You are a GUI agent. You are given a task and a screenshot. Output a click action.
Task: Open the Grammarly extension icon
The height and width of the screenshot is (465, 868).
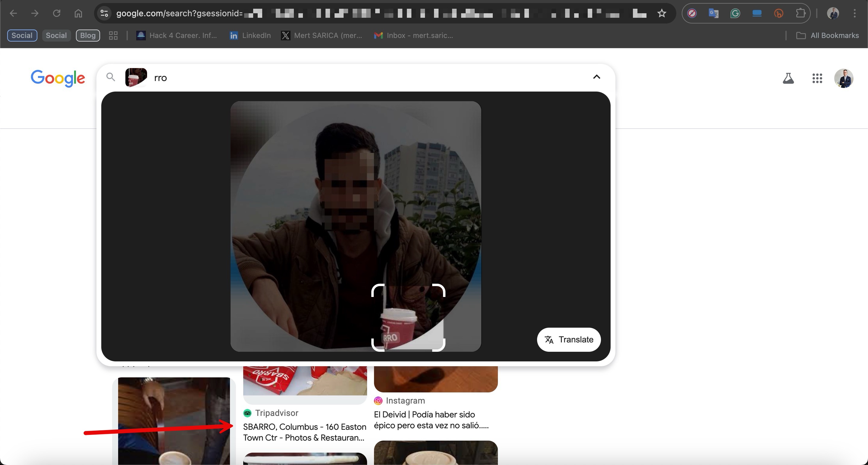pyautogui.click(x=735, y=13)
